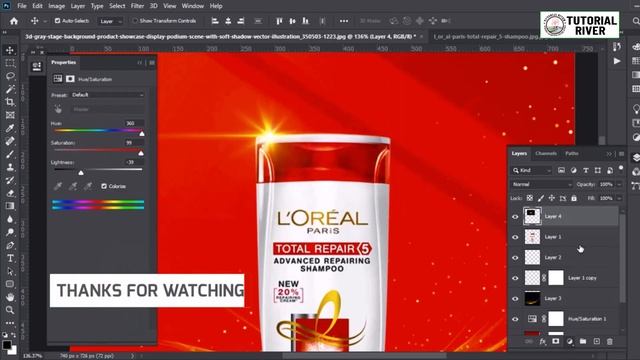Open the Normal blend mode dropdown

coord(542,184)
